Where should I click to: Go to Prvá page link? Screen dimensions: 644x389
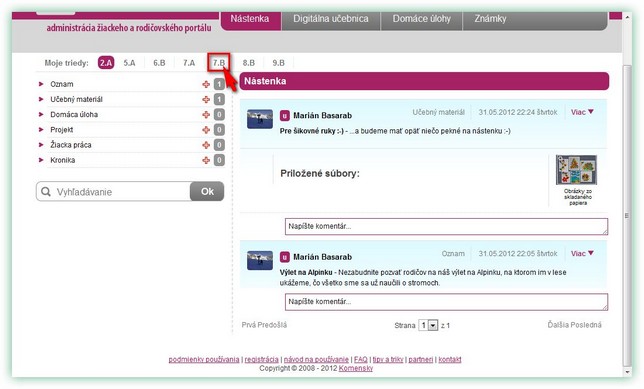point(248,325)
